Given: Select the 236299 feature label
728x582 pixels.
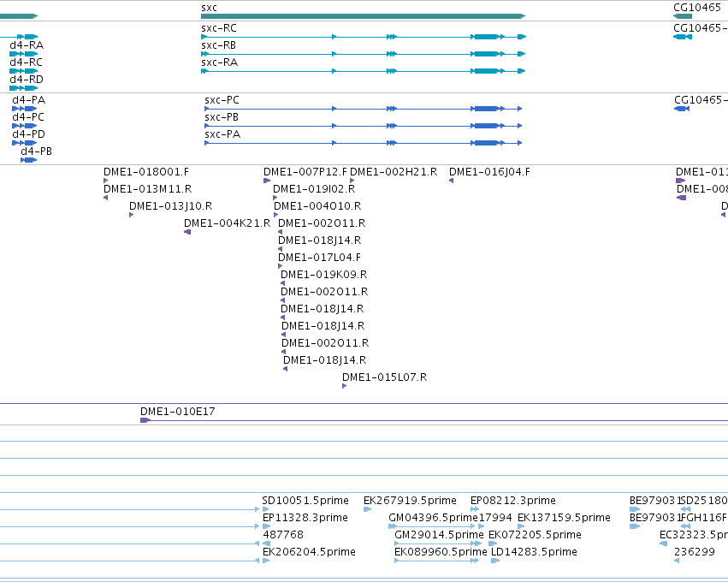Looking at the screenshot, I should click(x=695, y=552).
